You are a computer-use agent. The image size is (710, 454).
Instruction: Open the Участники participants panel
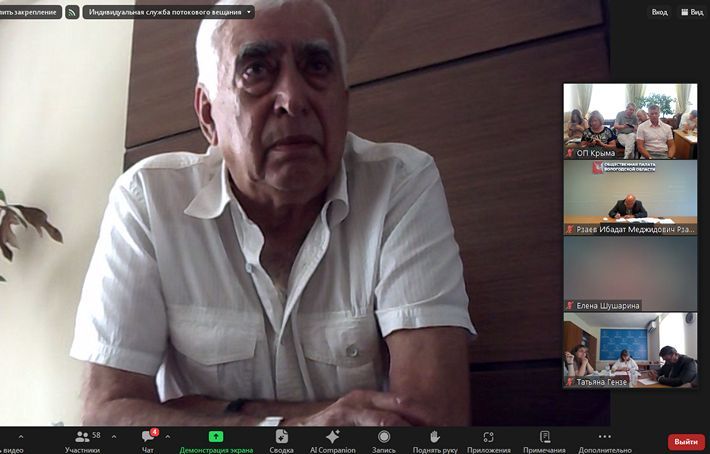82,441
